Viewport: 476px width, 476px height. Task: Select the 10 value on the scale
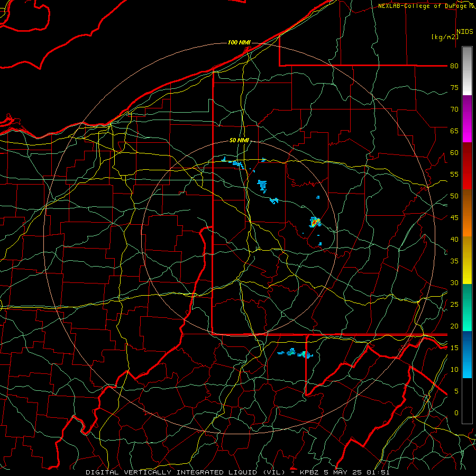point(454,370)
